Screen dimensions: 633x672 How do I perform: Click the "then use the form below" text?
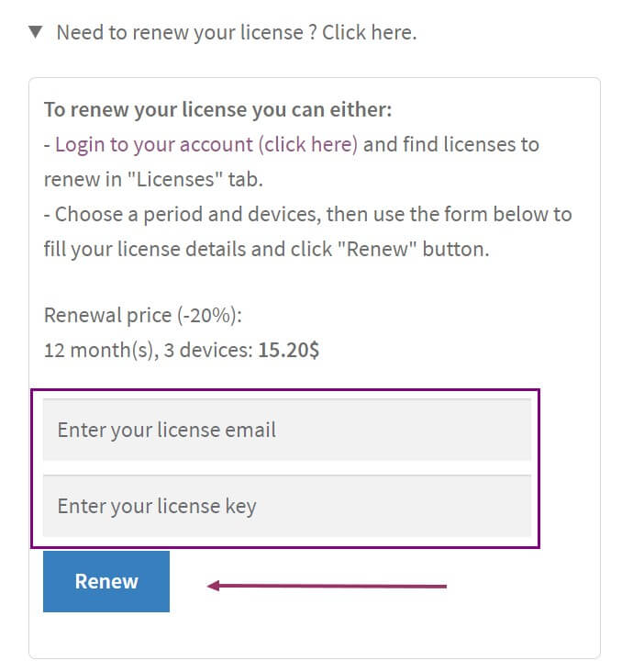[459, 215]
